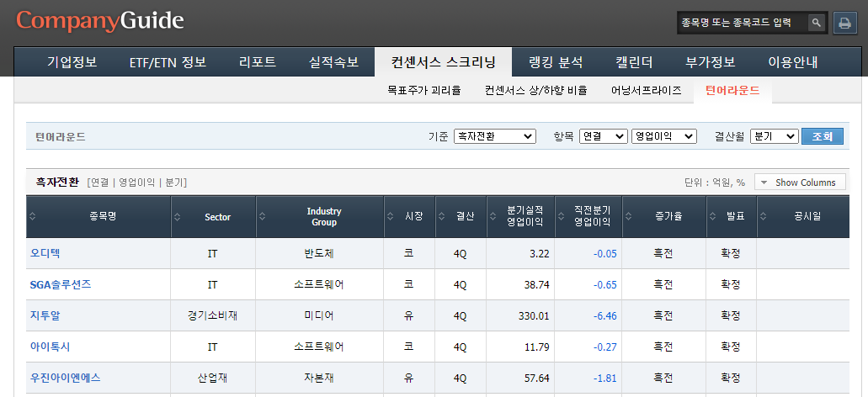Open the 우진아이엔에스 stock link
This screenshot has width=868, height=397.
click(66, 378)
